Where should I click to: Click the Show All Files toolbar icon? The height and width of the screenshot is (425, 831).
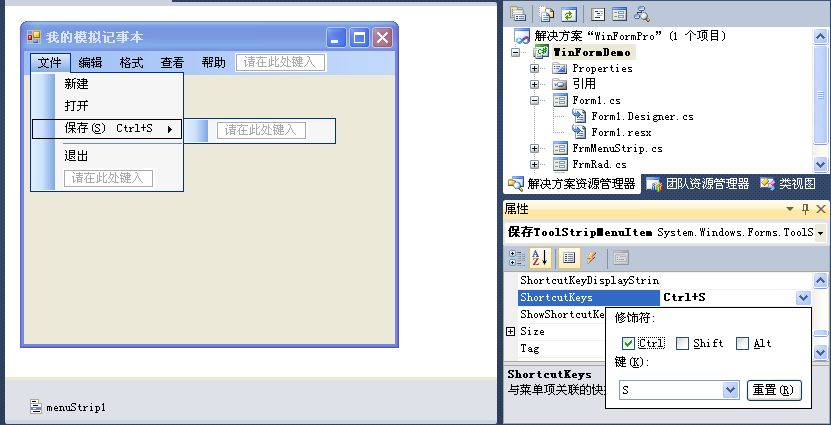click(x=546, y=14)
